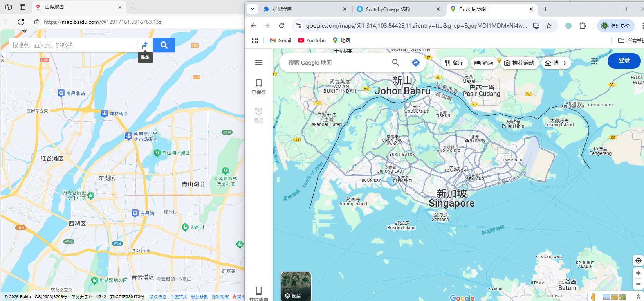Bookmark this page with the star icon
Image resolution: width=644 pixels, height=301 pixels.
coord(549,26)
